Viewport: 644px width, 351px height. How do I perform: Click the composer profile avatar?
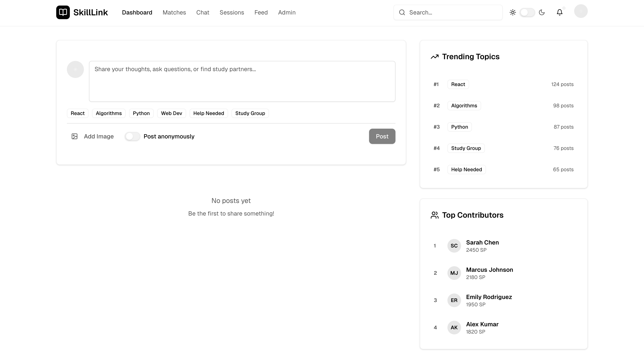[75, 69]
